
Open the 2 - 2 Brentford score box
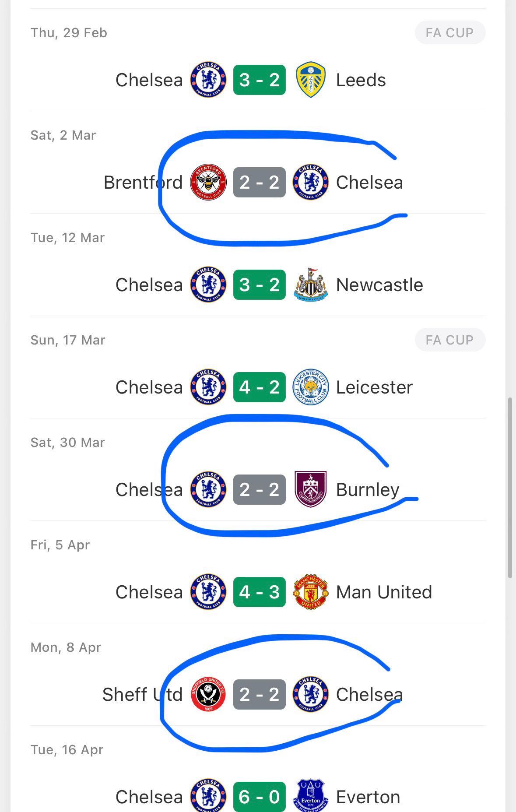pyautogui.click(x=260, y=182)
